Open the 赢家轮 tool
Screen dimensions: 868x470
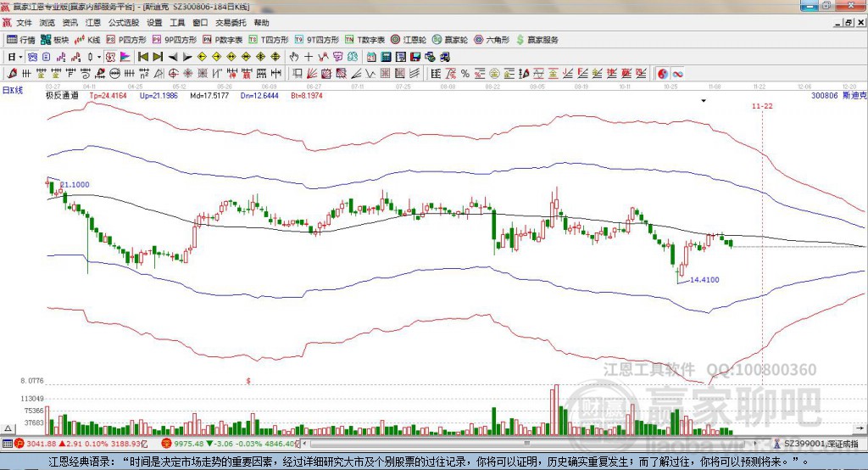[450, 40]
